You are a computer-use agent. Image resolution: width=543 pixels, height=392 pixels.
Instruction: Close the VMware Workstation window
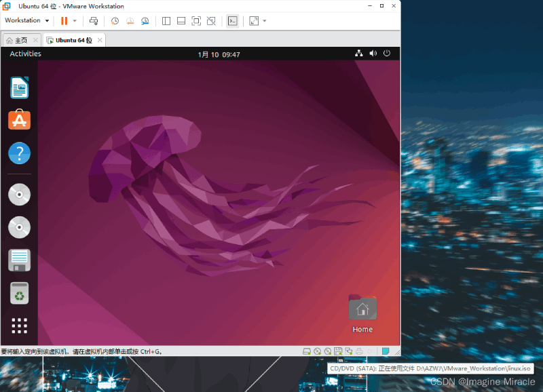click(394, 6)
